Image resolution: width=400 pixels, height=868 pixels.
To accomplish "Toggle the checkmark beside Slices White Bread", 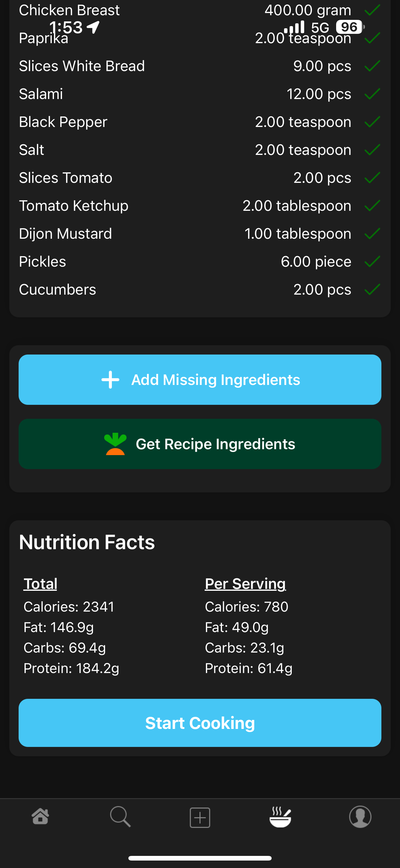I will pos(372,66).
